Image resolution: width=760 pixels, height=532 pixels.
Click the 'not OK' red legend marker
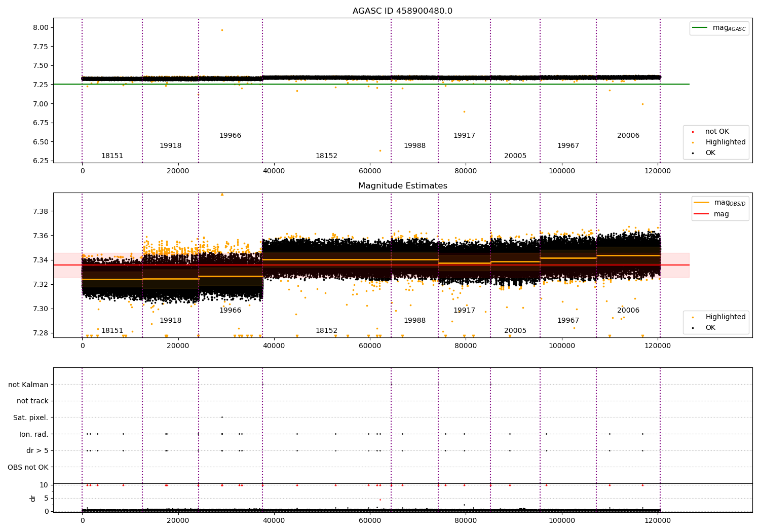coord(693,132)
